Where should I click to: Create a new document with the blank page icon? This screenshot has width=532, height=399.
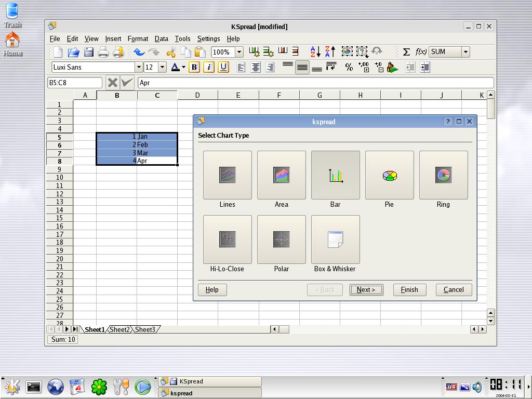pyautogui.click(x=58, y=52)
